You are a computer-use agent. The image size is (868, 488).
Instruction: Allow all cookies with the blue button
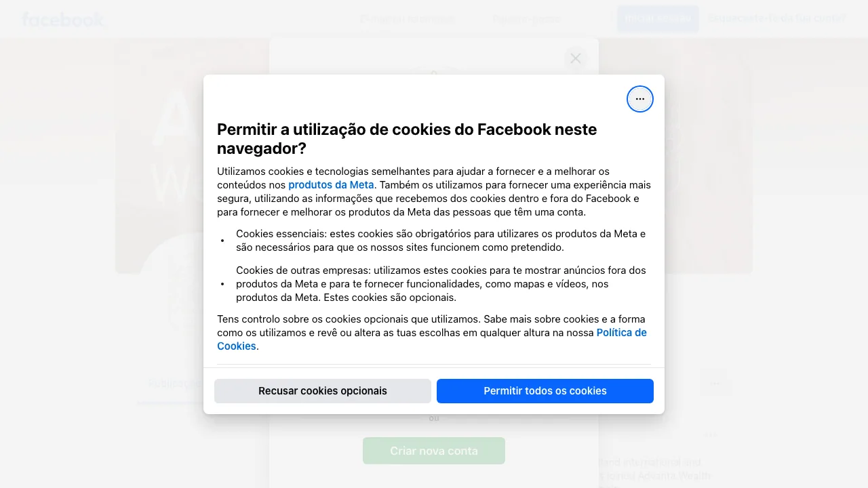tap(545, 391)
